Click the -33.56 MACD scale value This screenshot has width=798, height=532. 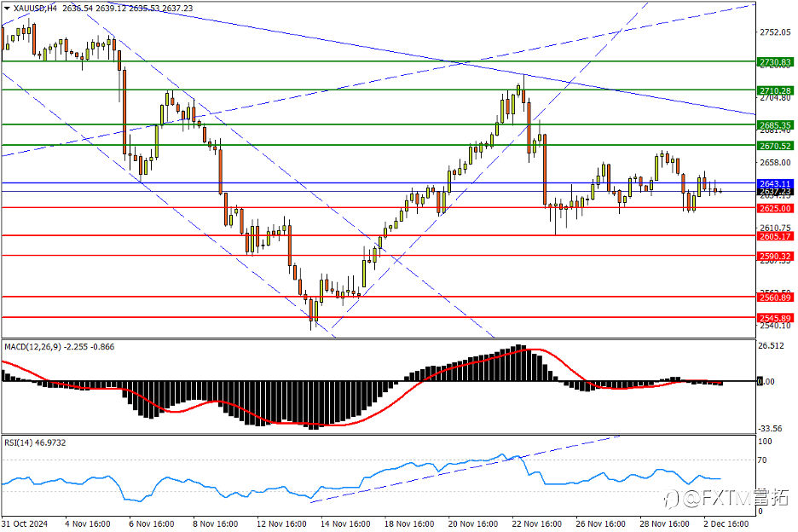tap(770, 428)
